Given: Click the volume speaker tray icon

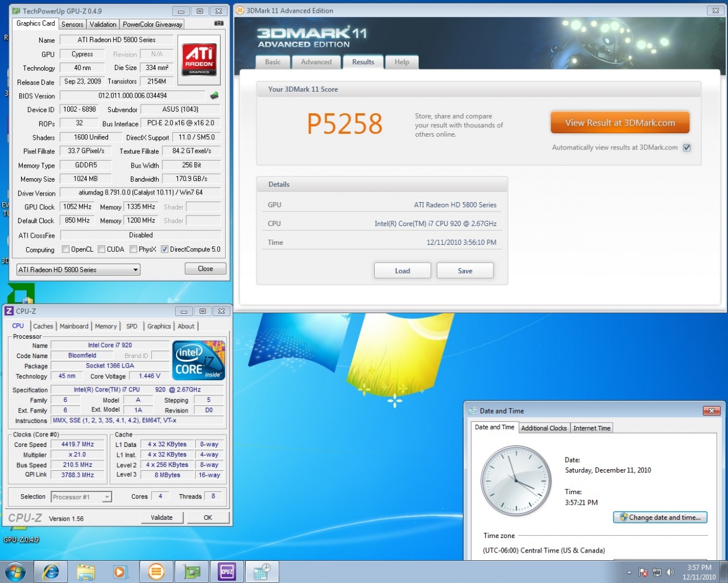Looking at the screenshot, I should 670,572.
